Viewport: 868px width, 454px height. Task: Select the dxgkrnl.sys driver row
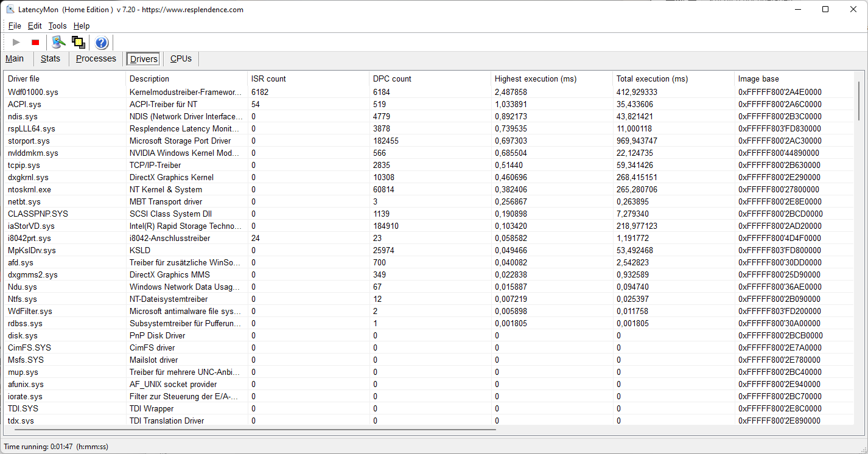click(x=429, y=177)
